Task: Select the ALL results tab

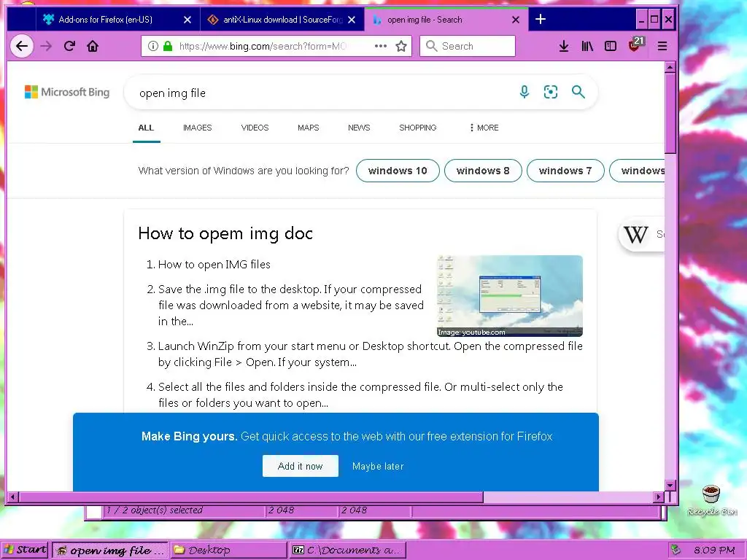Action: [146, 128]
